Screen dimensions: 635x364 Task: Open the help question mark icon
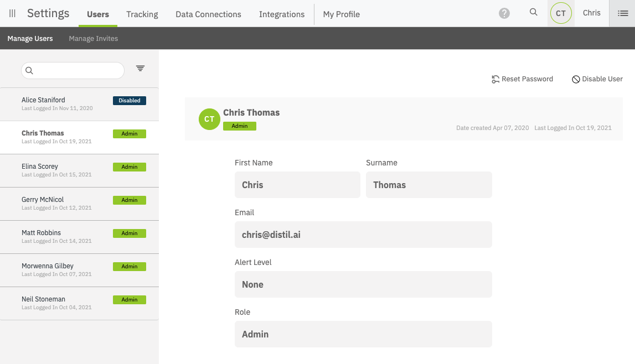click(x=504, y=13)
